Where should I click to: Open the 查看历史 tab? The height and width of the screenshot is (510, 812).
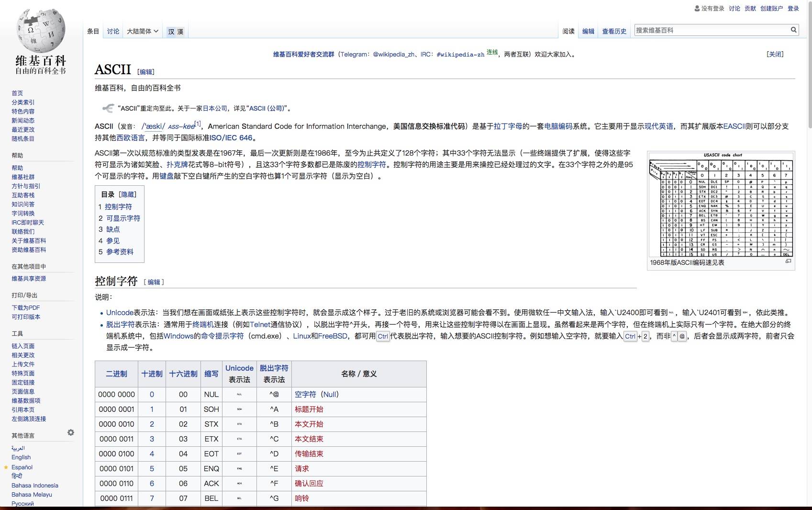click(x=614, y=32)
